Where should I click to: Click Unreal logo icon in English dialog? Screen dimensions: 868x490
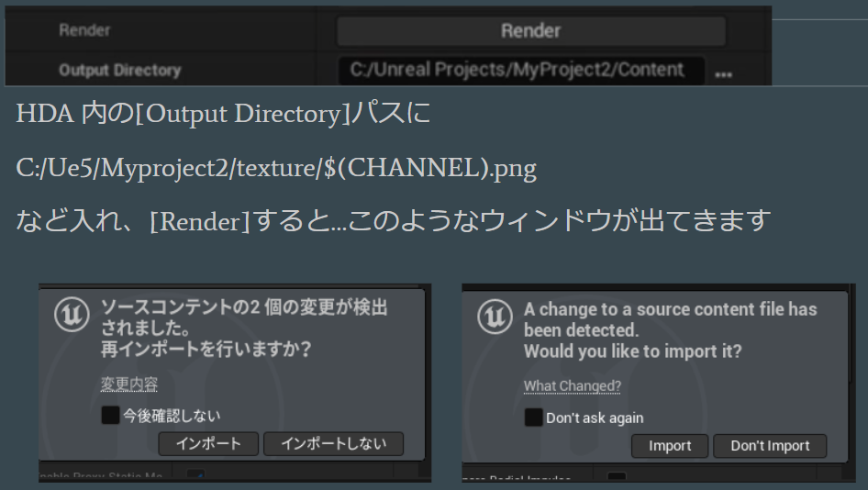pyautogui.click(x=495, y=317)
